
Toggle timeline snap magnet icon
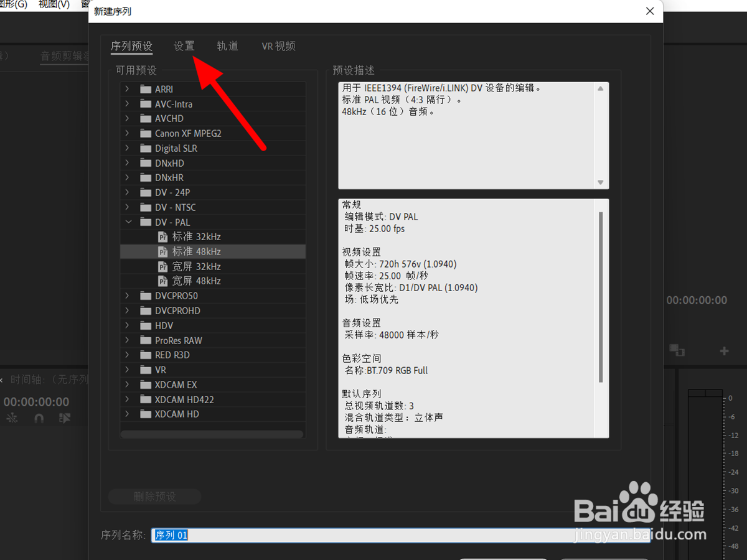pos(39,419)
